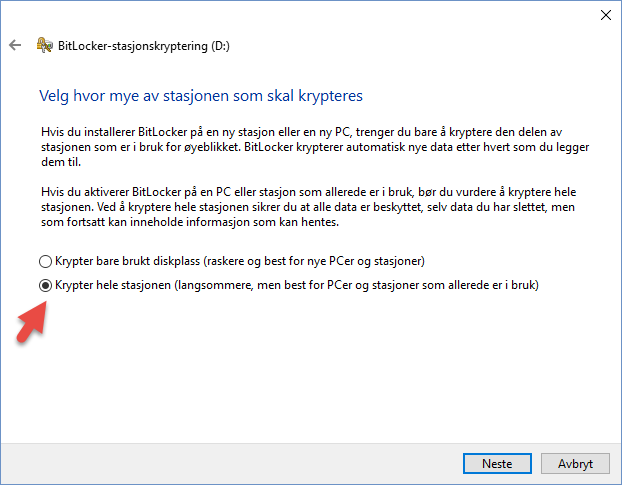Click the BitLocker padlock-and-key icon
The width and height of the screenshot is (622, 485).
point(44,46)
